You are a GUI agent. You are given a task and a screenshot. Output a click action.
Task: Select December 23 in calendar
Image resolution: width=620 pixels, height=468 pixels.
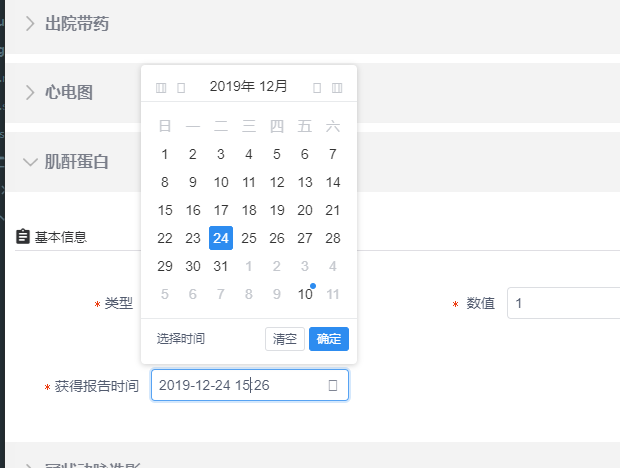(x=193, y=238)
